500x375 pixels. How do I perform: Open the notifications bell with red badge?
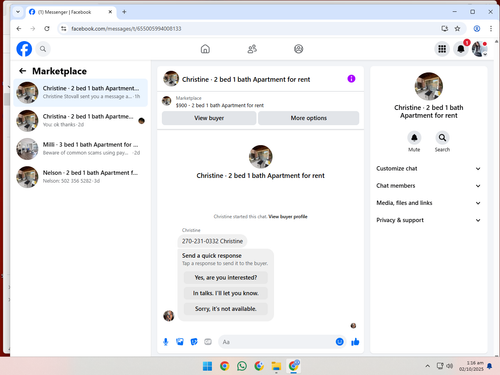(461, 49)
